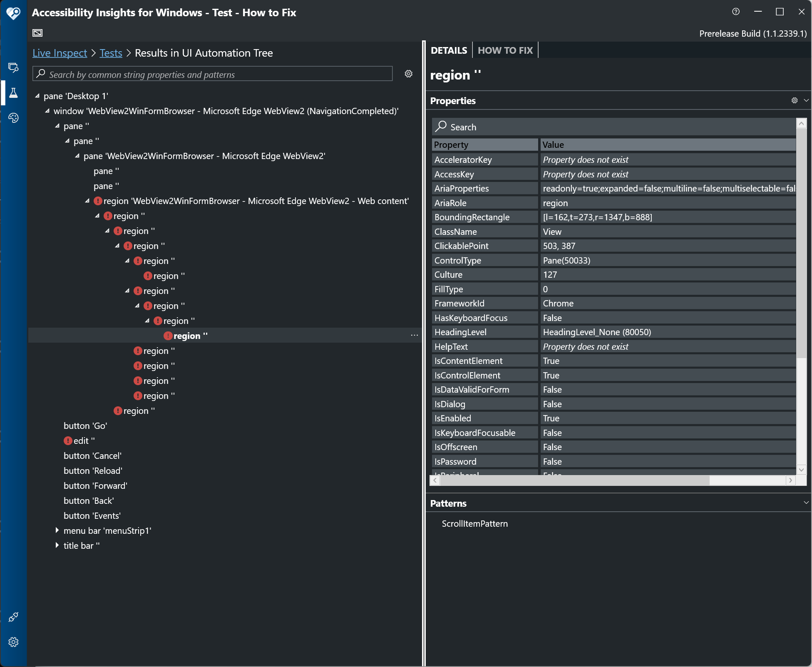Select the DETAILS tab
Screen dimensions: 812x667
pos(449,50)
